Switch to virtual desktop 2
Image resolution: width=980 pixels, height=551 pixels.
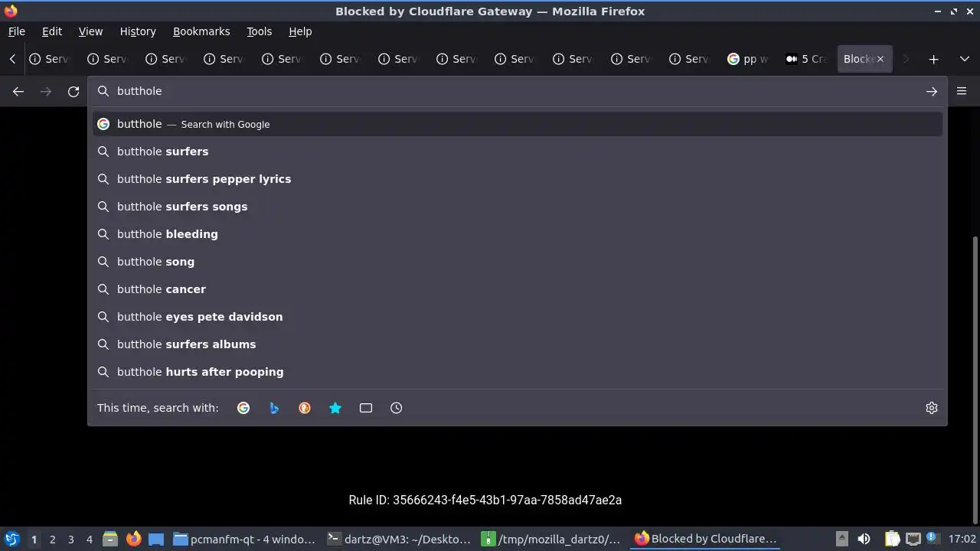point(52,540)
